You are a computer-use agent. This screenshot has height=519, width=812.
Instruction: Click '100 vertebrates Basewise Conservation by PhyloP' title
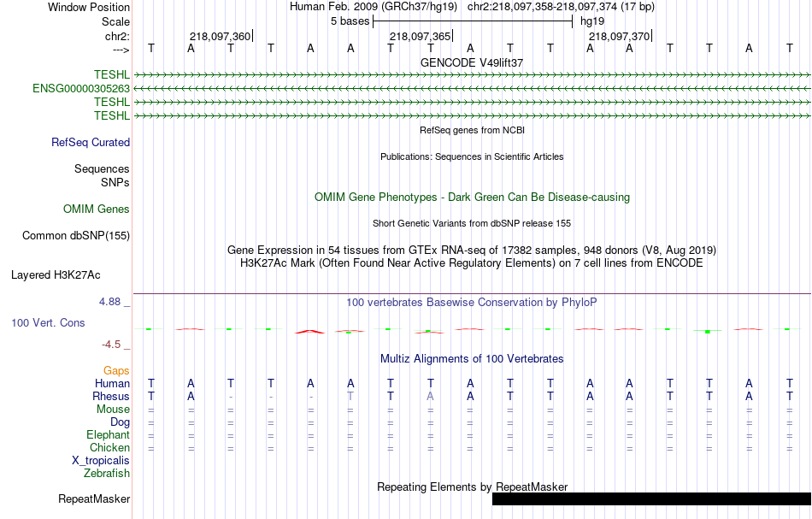pos(472,303)
